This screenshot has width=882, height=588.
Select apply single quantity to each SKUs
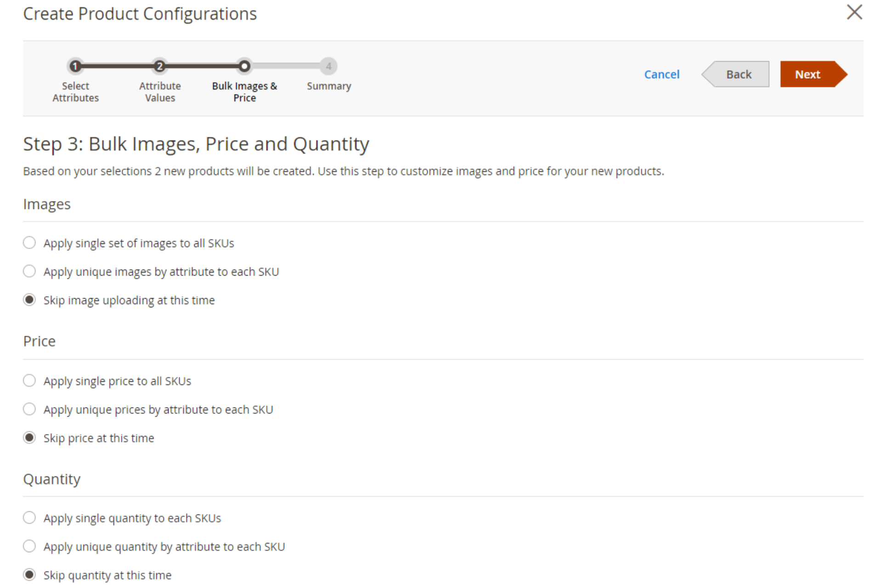[x=29, y=517]
